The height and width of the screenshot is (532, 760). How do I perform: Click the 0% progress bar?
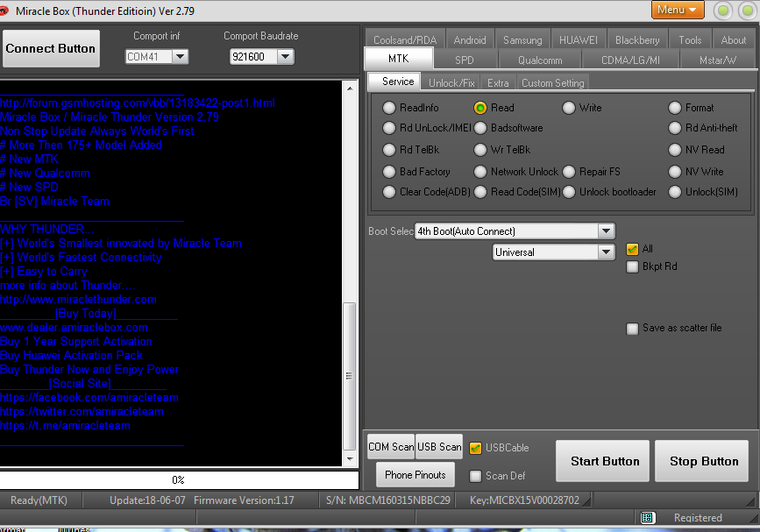(179, 480)
